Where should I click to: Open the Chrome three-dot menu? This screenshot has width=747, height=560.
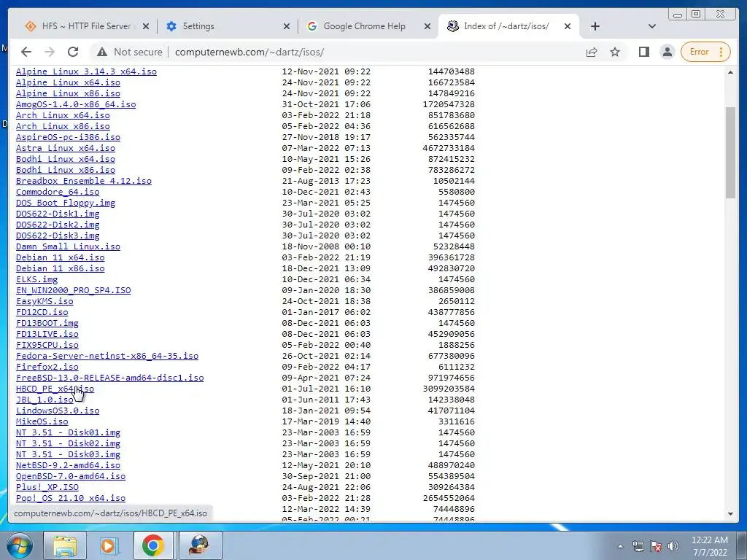point(721,52)
